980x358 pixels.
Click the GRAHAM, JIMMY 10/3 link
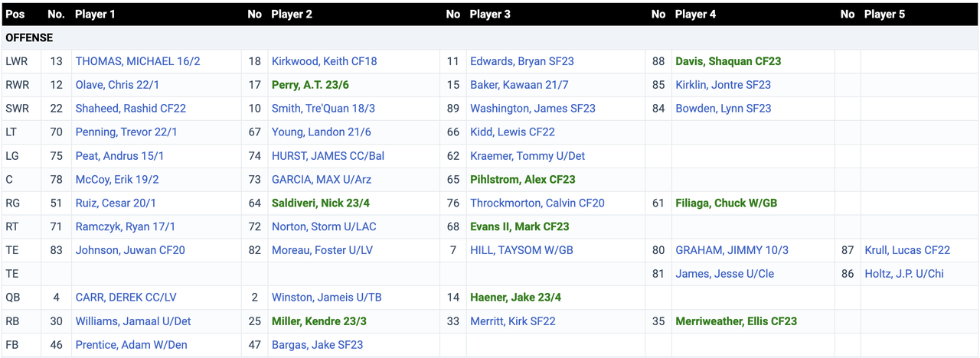pos(731,250)
